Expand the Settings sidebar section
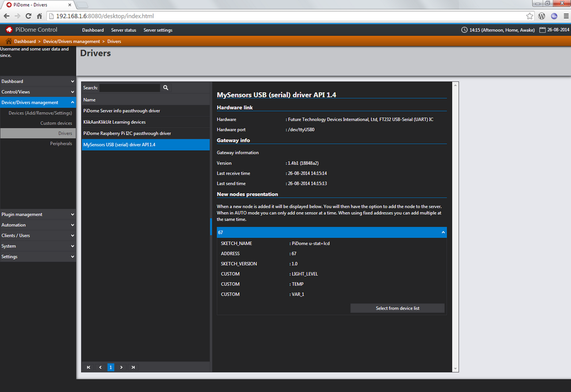Screen dimensions: 571x392 [38, 257]
